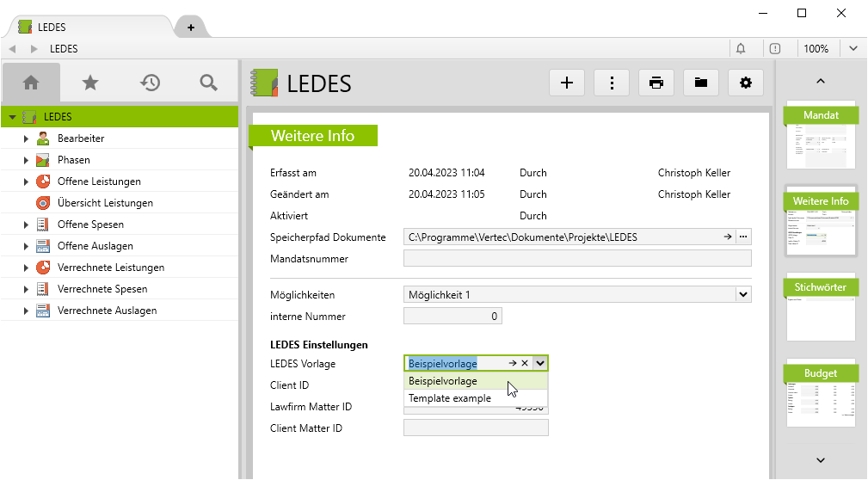Select Übersicht Leistungen in the tree
868x480 pixels.
[x=105, y=203]
